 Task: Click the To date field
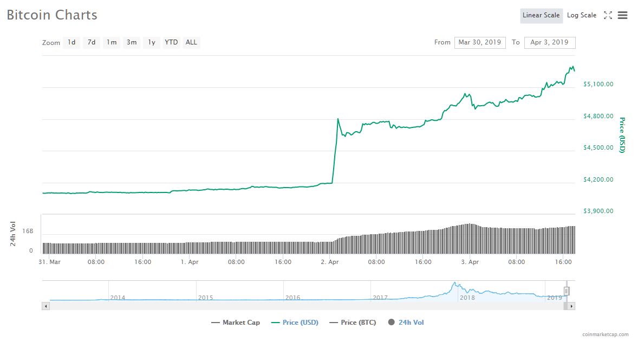tap(549, 42)
